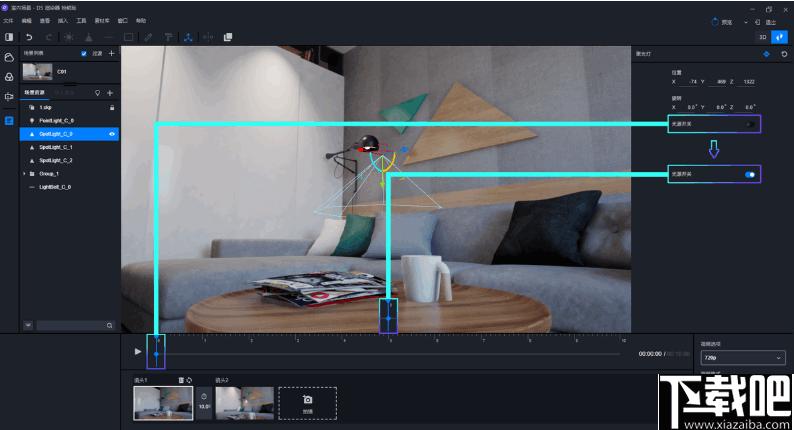The height and width of the screenshot is (430, 794).
Task: Click the blue axis gizmo tool icon
Action: point(188,37)
